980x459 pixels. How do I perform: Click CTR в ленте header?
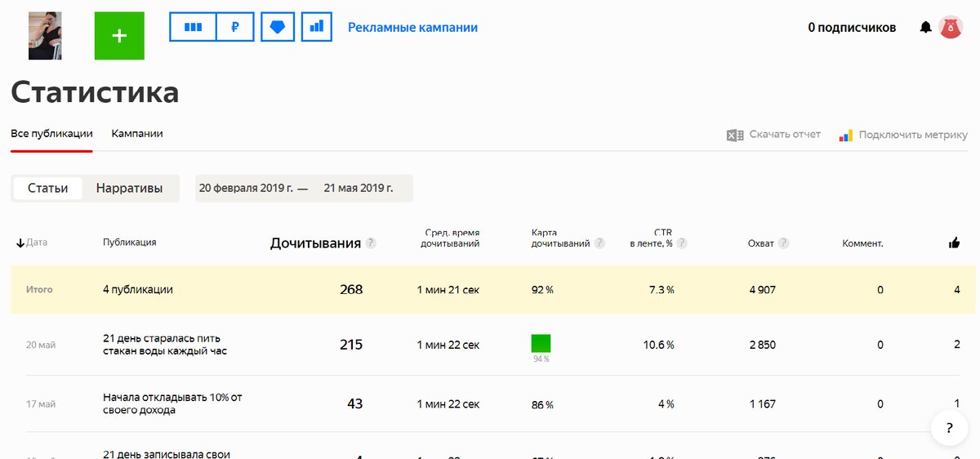tap(652, 238)
